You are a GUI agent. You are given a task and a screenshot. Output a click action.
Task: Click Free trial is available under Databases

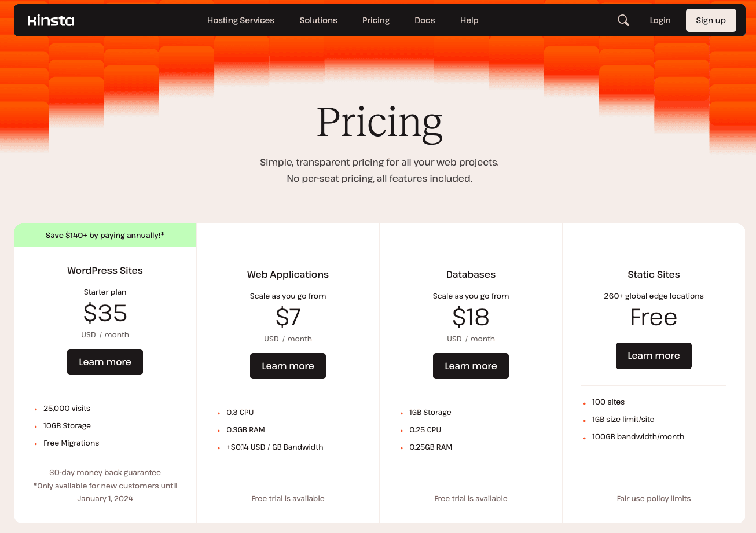(471, 498)
